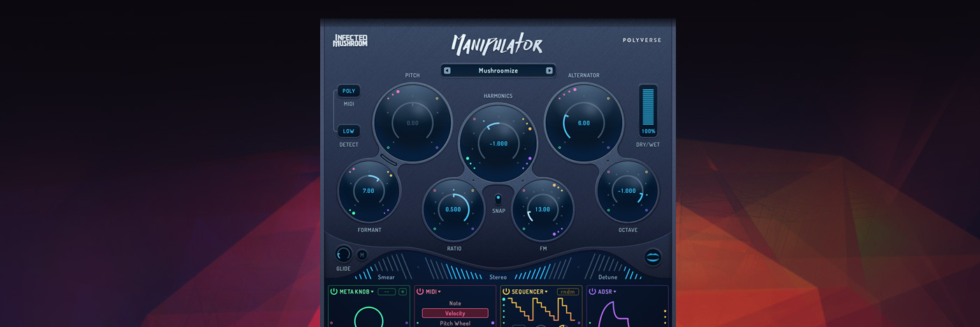The image size is (980, 327).
Task: Choose Note in the MIDI source list
Action: click(455, 303)
